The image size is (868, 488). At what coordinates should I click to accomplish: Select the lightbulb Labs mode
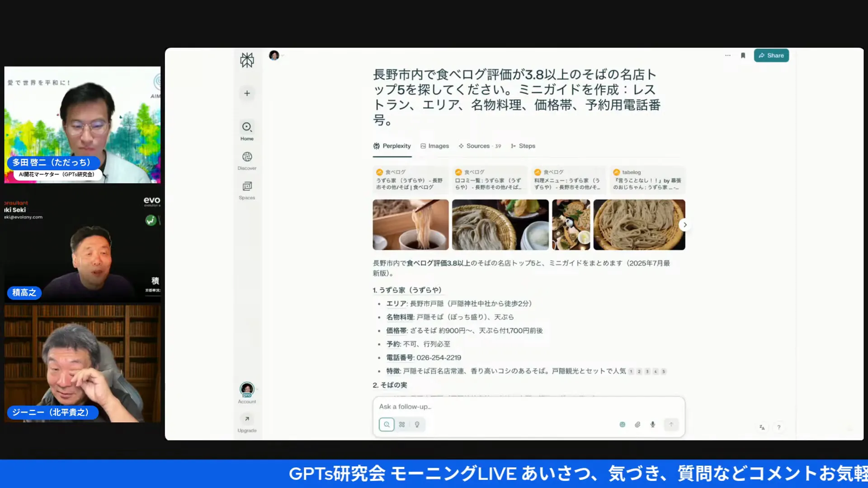point(417,424)
